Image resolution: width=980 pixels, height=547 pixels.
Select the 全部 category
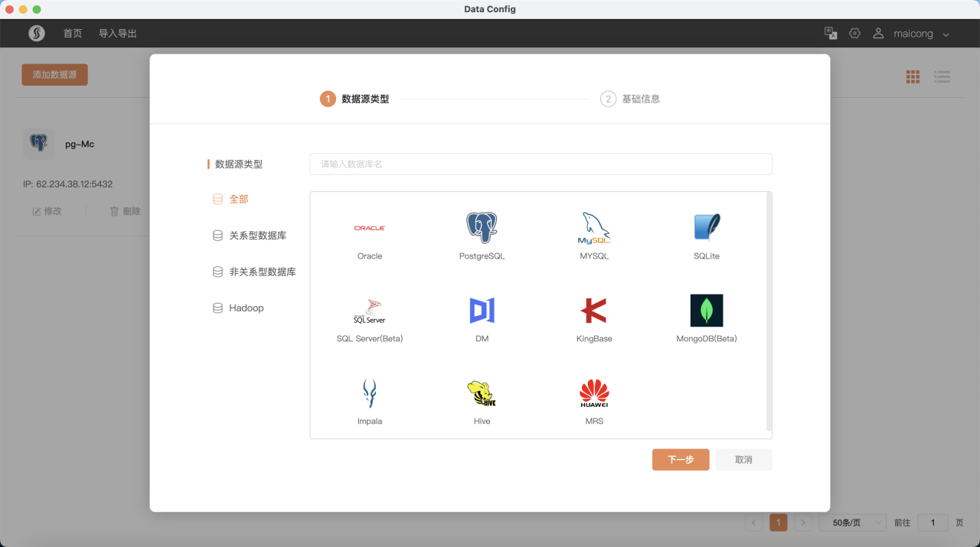[230, 199]
